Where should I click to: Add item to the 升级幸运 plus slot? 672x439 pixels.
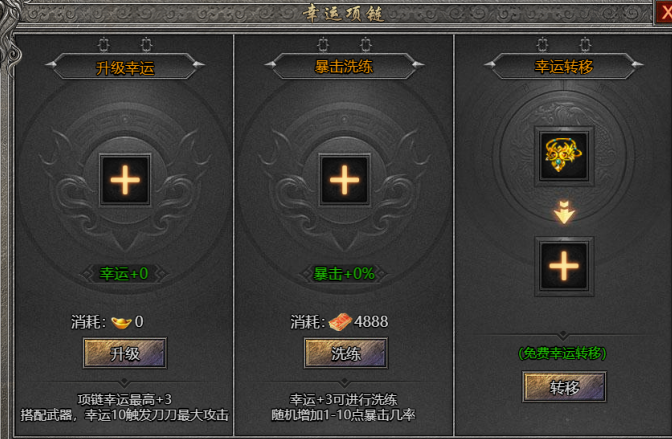125,180
